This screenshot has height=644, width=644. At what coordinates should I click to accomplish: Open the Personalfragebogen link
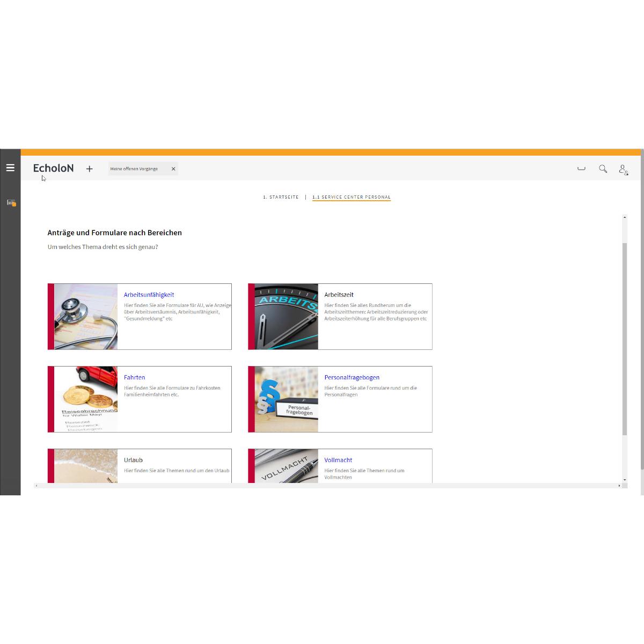coord(352,377)
